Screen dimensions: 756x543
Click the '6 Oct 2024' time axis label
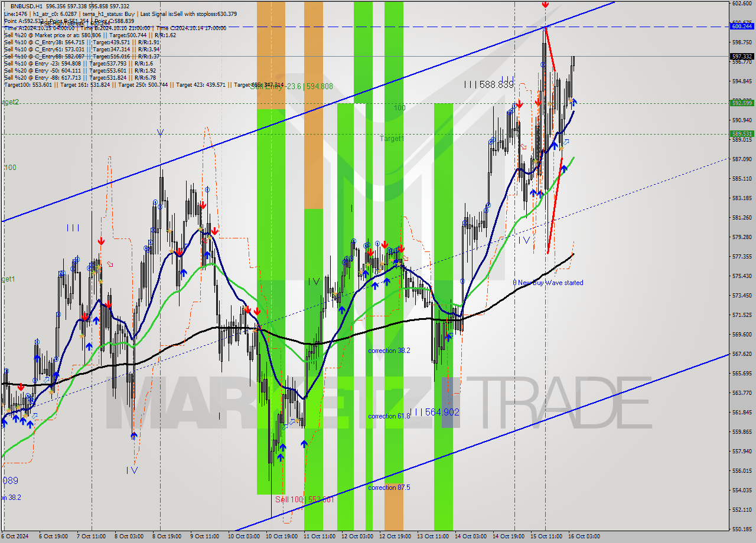tap(15, 537)
